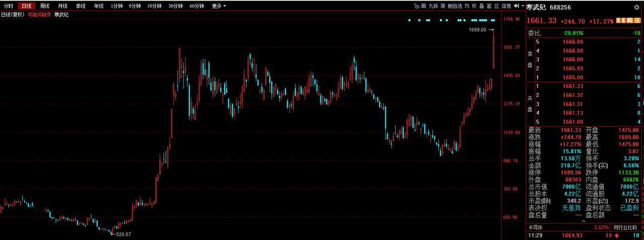The height and width of the screenshot is (240, 644).
Task: Click the 注 note badge icon
Action: tap(637, 21)
